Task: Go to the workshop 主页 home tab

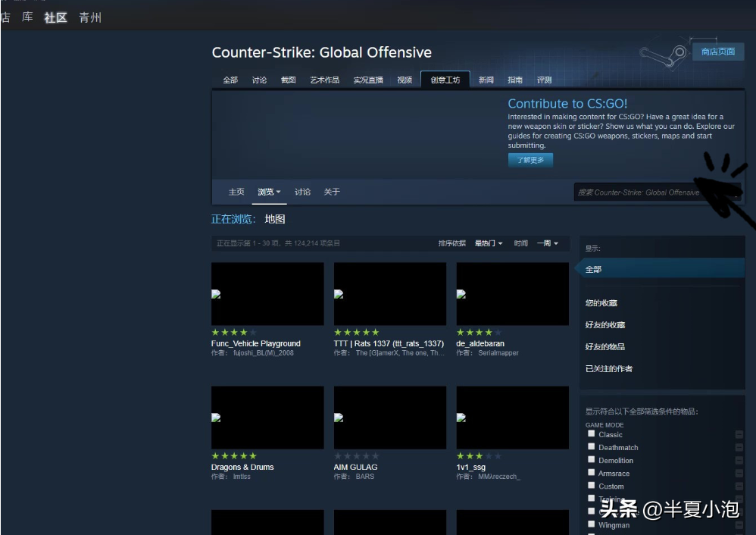Action: pyautogui.click(x=236, y=192)
